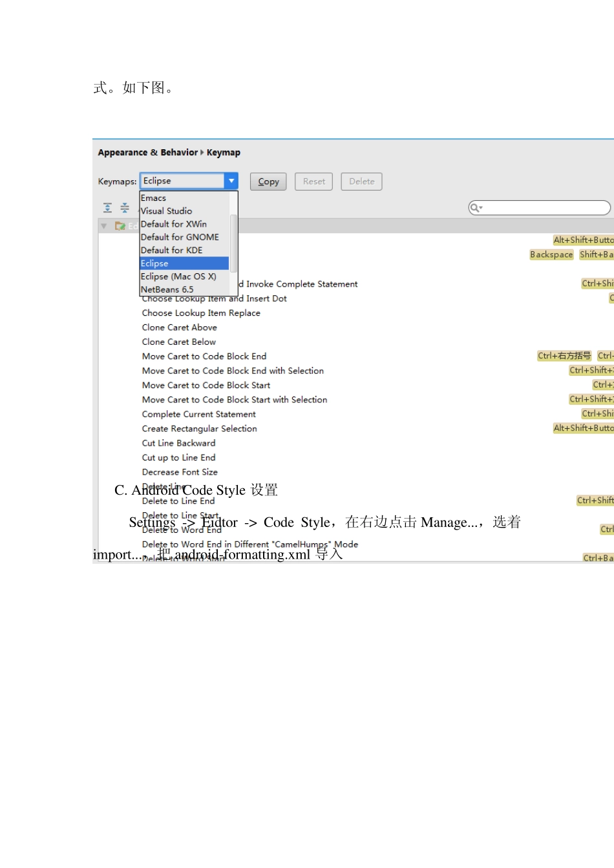614x868 pixels.
Task: Click the Copy button
Action: pyautogui.click(x=268, y=181)
